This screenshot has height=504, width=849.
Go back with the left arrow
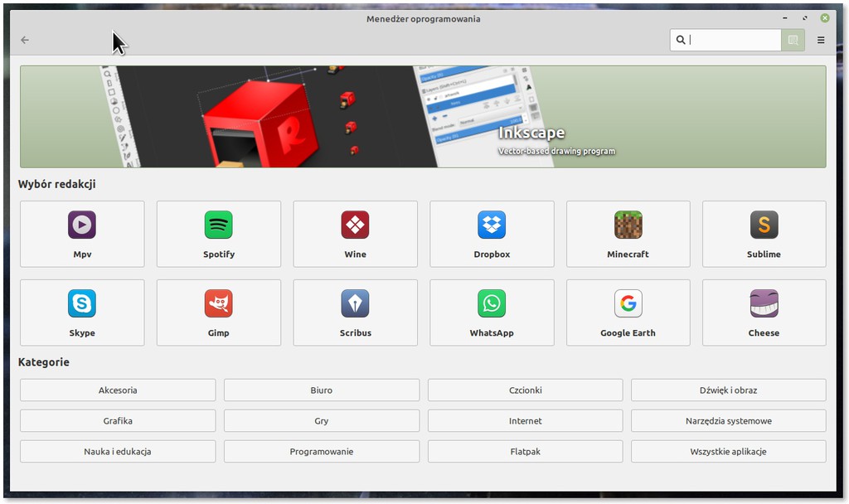pos(25,40)
